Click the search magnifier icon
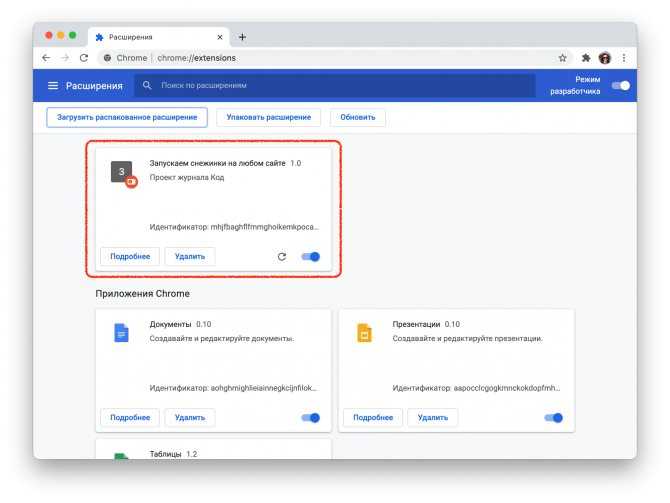This screenshot has width=670, height=503. [147, 85]
